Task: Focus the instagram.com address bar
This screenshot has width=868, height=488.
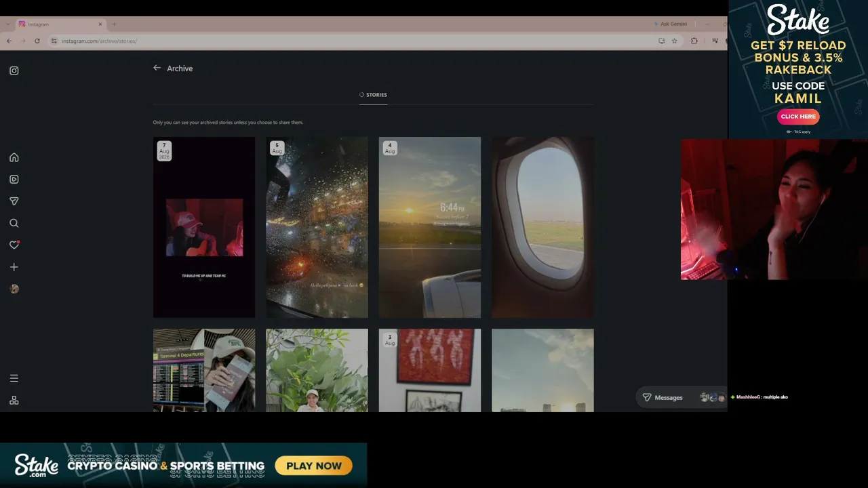Action: (x=353, y=41)
